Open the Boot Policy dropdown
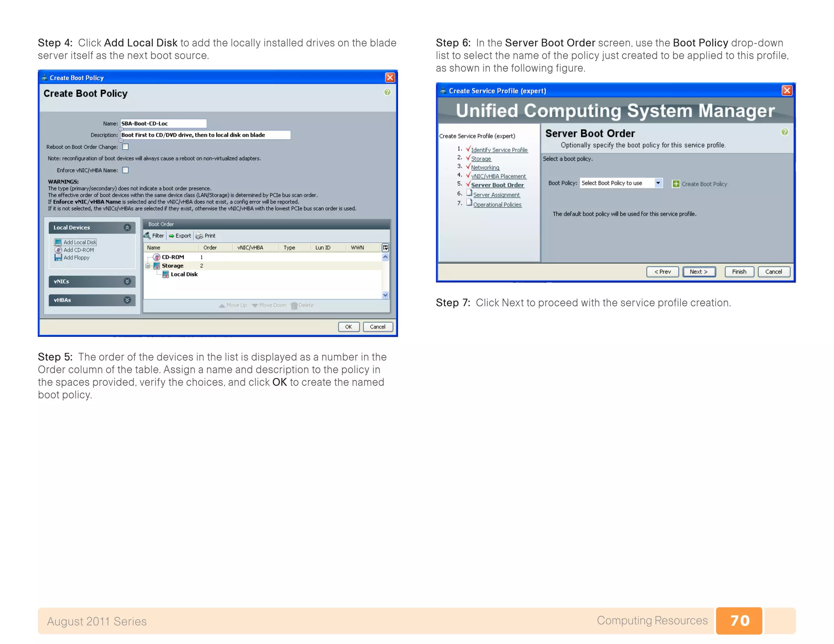This screenshot has width=834, height=644. point(621,183)
